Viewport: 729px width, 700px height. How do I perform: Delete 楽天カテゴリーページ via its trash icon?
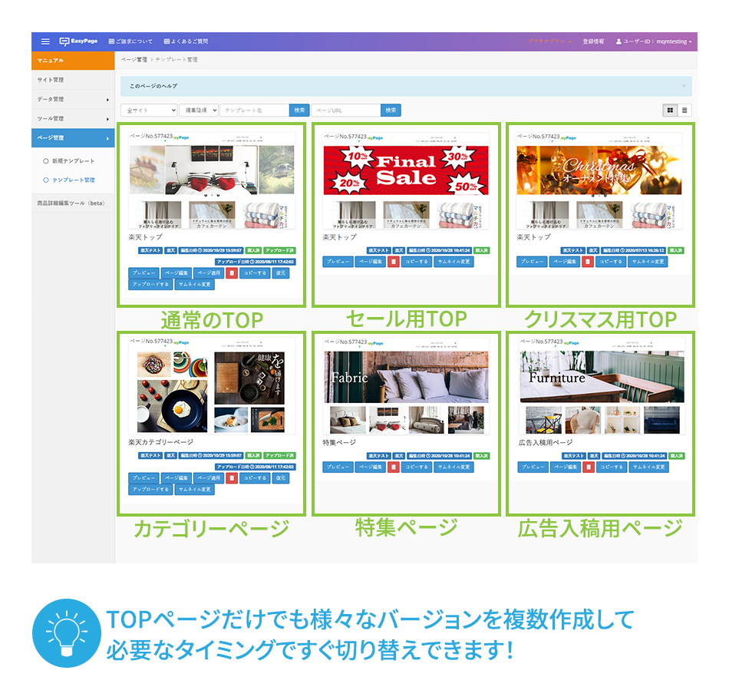232,478
